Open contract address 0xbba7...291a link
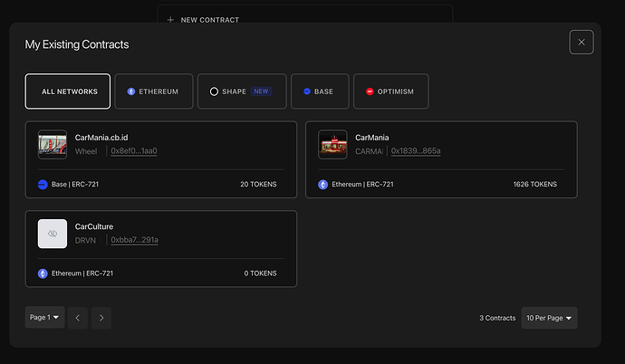The height and width of the screenshot is (364, 625). click(134, 240)
